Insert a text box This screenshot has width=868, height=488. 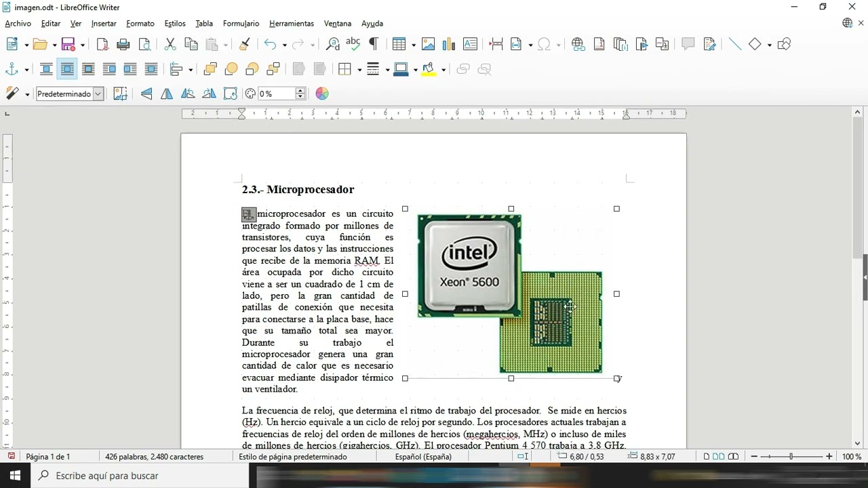pyautogui.click(x=470, y=44)
